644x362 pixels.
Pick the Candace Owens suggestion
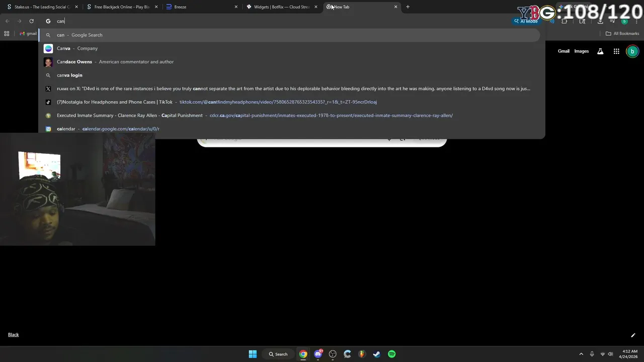pos(290,62)
